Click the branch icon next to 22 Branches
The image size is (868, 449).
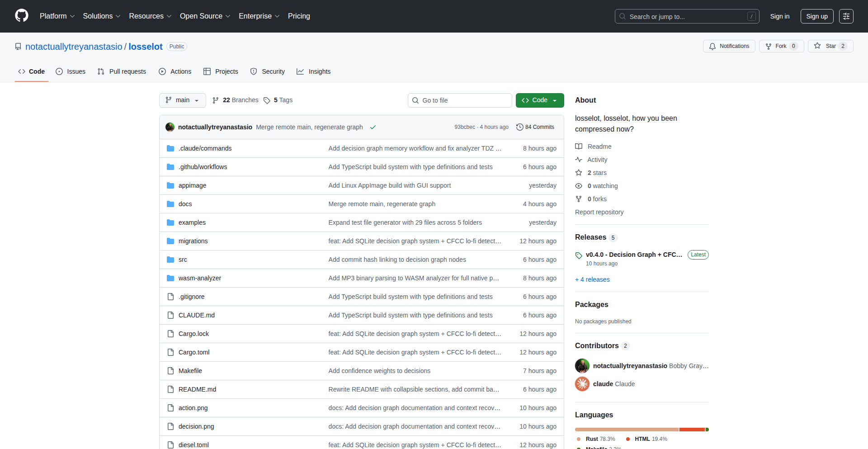[x=215, y=100]
